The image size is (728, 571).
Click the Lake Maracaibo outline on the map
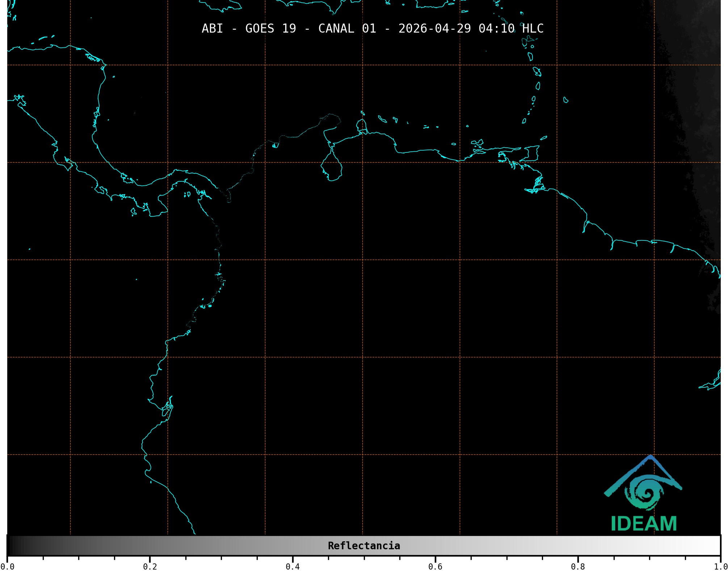click(331, 167)
